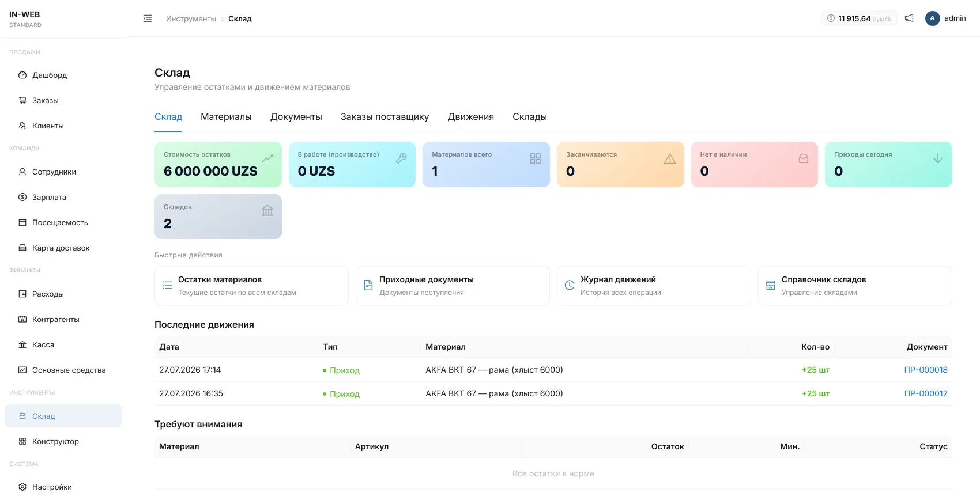This screenshot has width=980, height=504.
Task: Click the Стоимость остатков card
Action: pyautogui.click(x=218, y=164)
